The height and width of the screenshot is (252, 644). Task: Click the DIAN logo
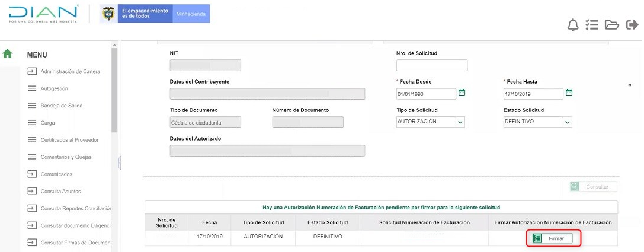point(44,14)
